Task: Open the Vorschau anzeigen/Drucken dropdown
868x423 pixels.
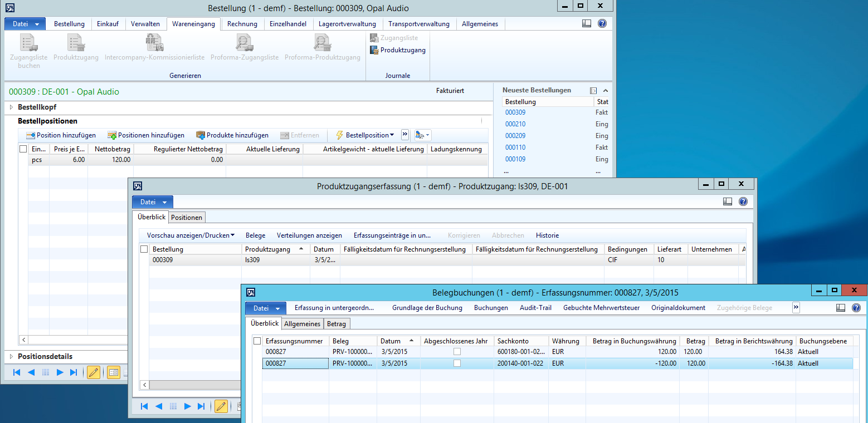Action: 191,235
